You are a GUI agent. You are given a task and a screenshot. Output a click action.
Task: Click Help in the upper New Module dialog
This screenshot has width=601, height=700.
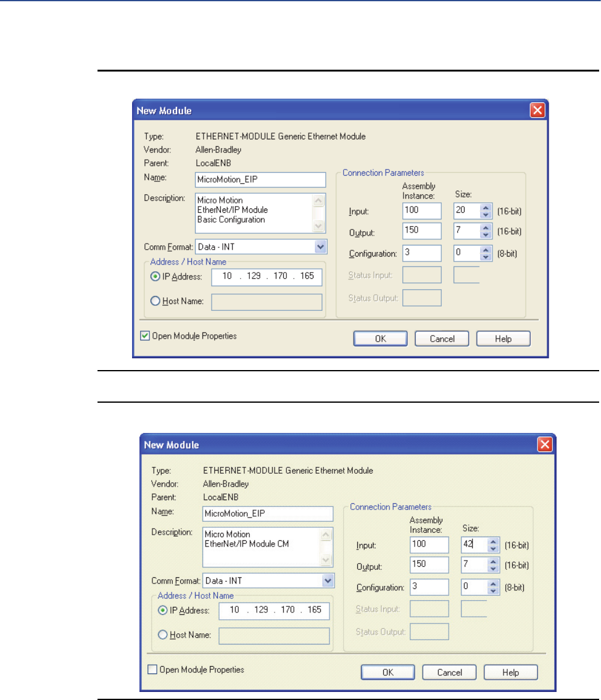504,339
